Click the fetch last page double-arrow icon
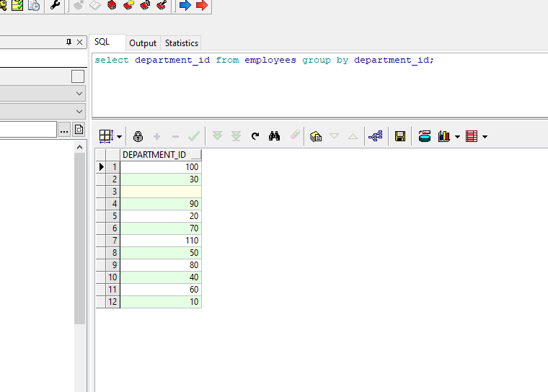Image resolution: width=548 pixels, height=392 pixels. coord(237,136)
